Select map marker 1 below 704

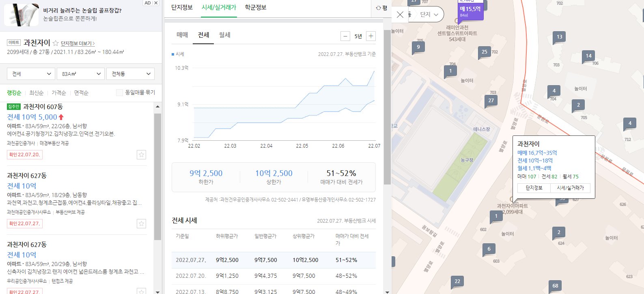pyautogui.click(x=450, y=71)
